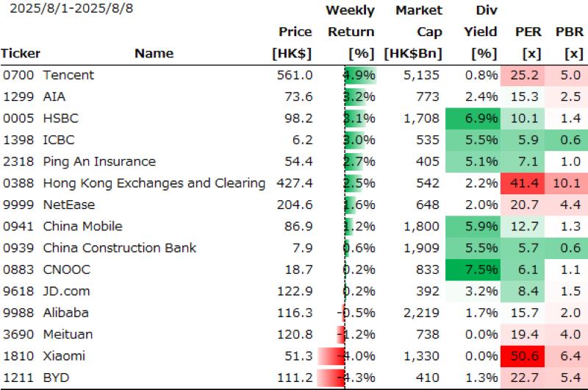Select the Ticker column header
Screen dimensions: 588x390
(x=21, y=53)
